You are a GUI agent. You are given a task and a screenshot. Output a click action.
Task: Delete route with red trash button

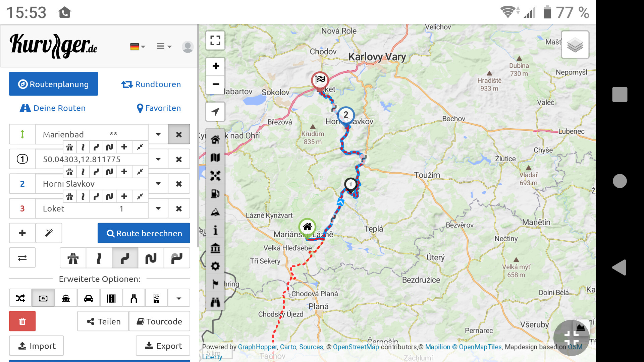[x=22, y=321]
